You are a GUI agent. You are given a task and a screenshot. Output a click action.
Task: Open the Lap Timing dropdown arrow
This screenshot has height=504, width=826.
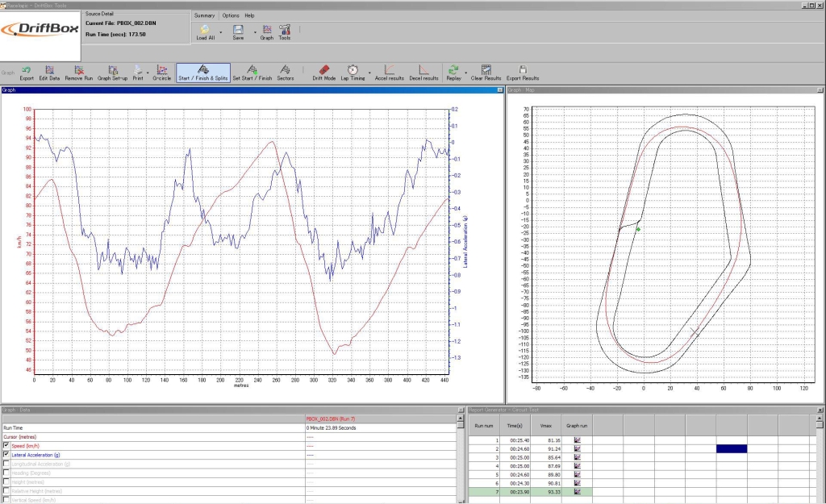click(369, 73)
